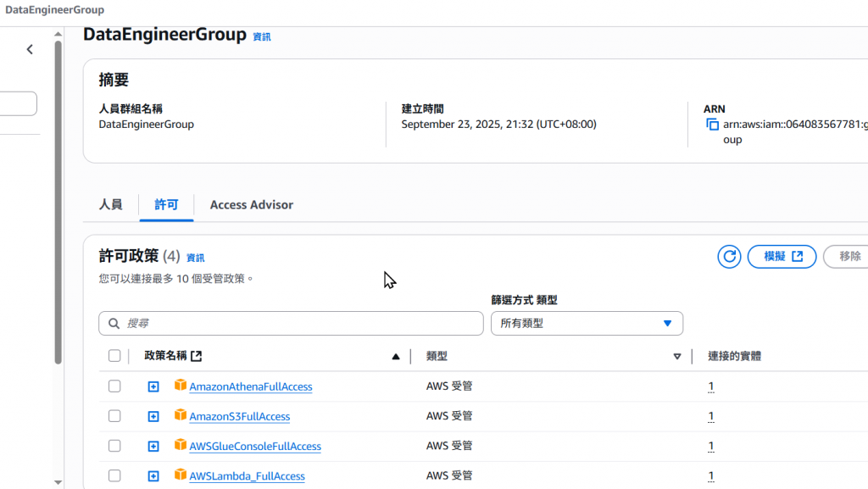Image resolution: width=868 pixels, height=489 pixels.
Task: Click the DataEngineerGroup value under 人員群組名稱
Action: pyautogui.click(x=147, y=125)
